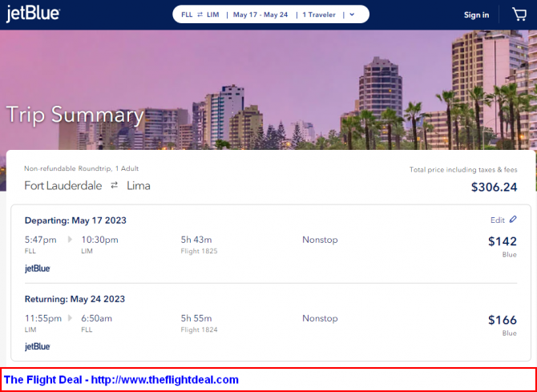The image size is (537, 392).
Task: Open the May 17 - May 24 date selector
Action: 260,14
